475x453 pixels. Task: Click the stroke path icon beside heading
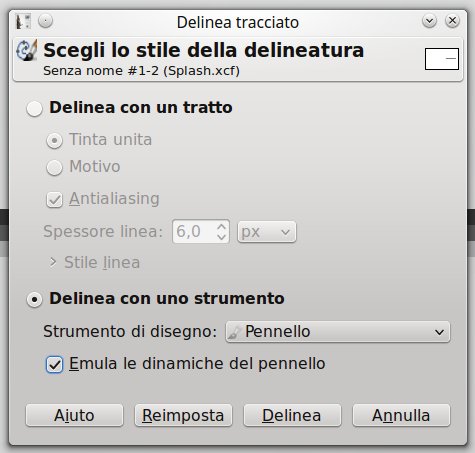tap(27, 51)
